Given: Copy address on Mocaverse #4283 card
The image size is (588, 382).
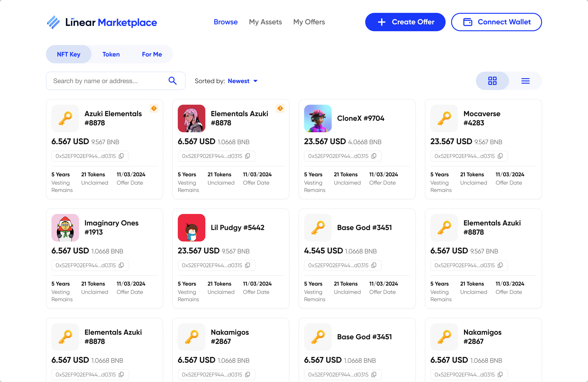Looking at the screenshot, I should 500,156.
